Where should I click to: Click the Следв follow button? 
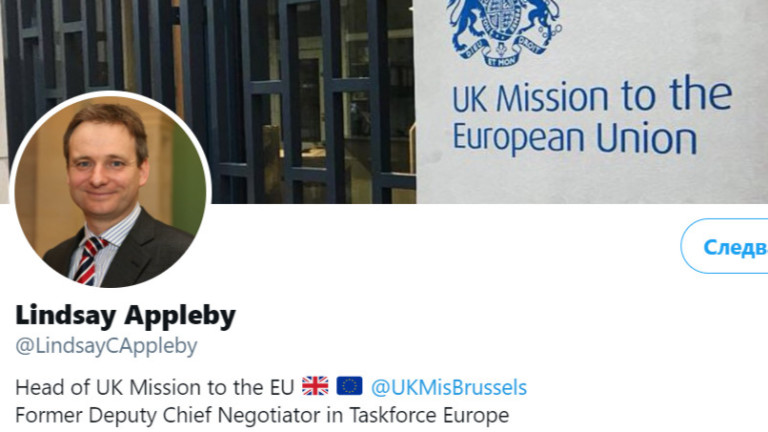(727, 246)
